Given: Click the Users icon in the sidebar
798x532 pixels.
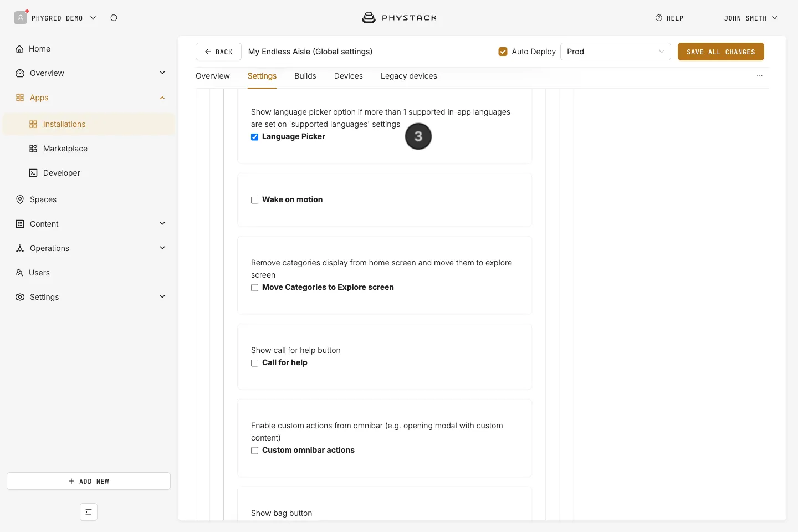Looking at the screenshot, I should click(x=19, y=273).
